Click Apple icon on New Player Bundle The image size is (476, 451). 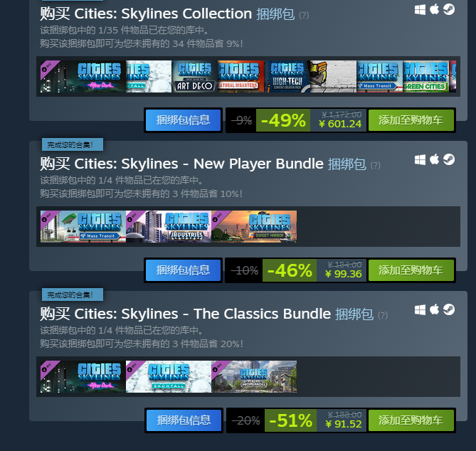coord(435,159)
